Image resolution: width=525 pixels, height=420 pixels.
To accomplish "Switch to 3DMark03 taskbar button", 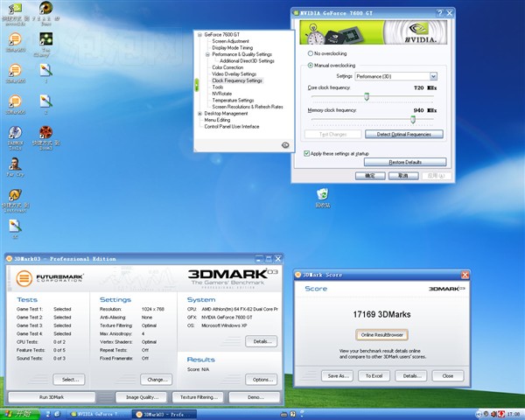I will pyautogui.click(x=164, y=414).
